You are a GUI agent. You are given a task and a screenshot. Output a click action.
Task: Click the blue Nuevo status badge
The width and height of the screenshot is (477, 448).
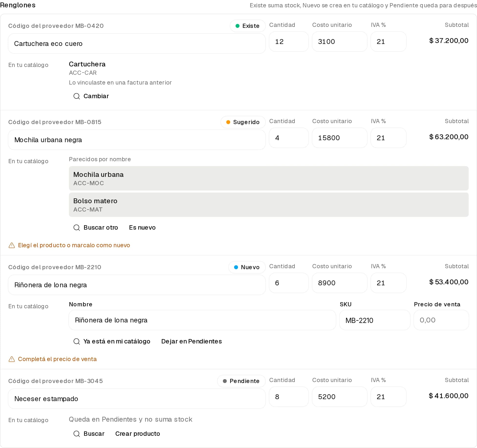pyautogui.click(x=247, y=267)
